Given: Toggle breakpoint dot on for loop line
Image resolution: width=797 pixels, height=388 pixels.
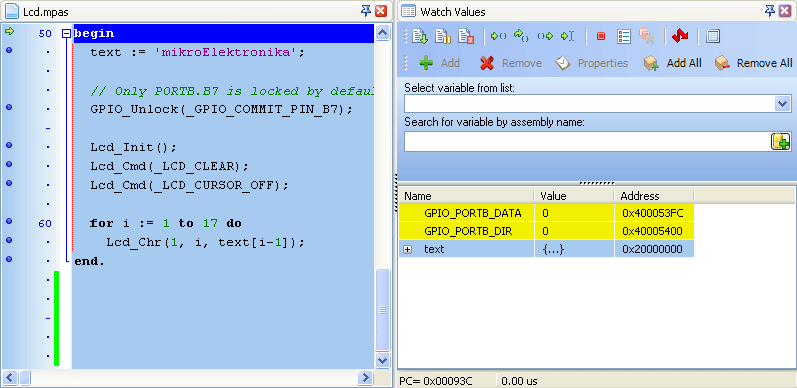Looking at the screenshot, I should [9, 221].
